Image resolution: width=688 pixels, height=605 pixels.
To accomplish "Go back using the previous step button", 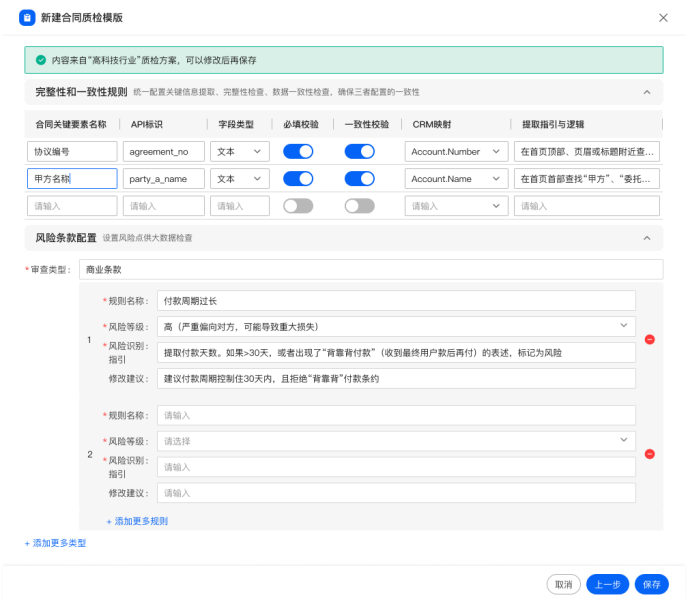I will [x=607, y=585].
